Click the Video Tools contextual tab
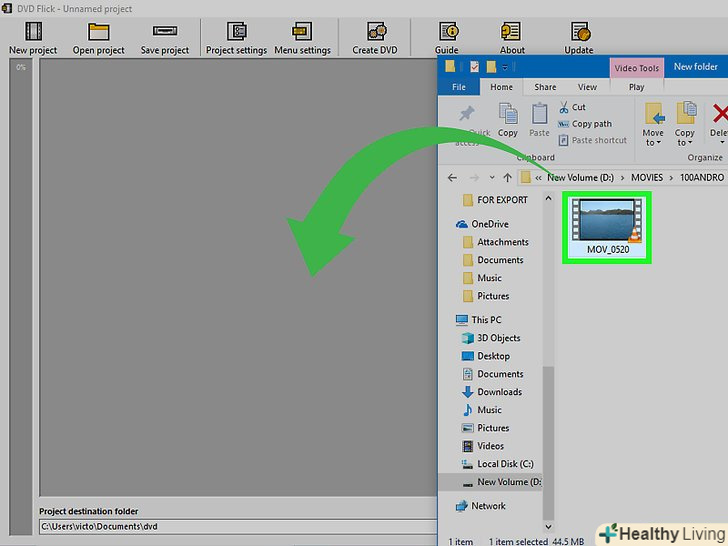728x546 pixels. pyautogui.click(x=637, y=68)
